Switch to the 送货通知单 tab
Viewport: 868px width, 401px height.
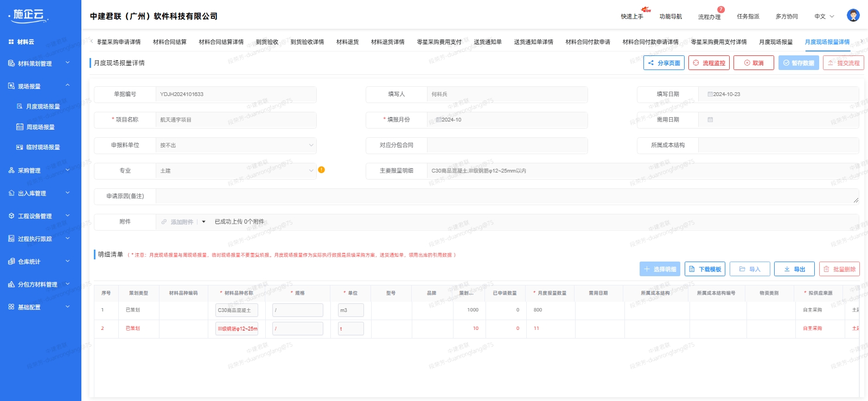coord(488,42)
